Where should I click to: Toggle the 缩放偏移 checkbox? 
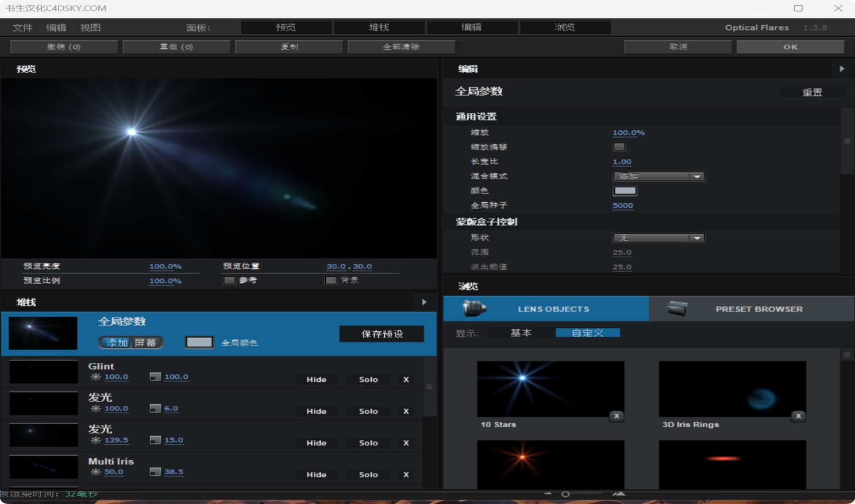tap(619, 147)
